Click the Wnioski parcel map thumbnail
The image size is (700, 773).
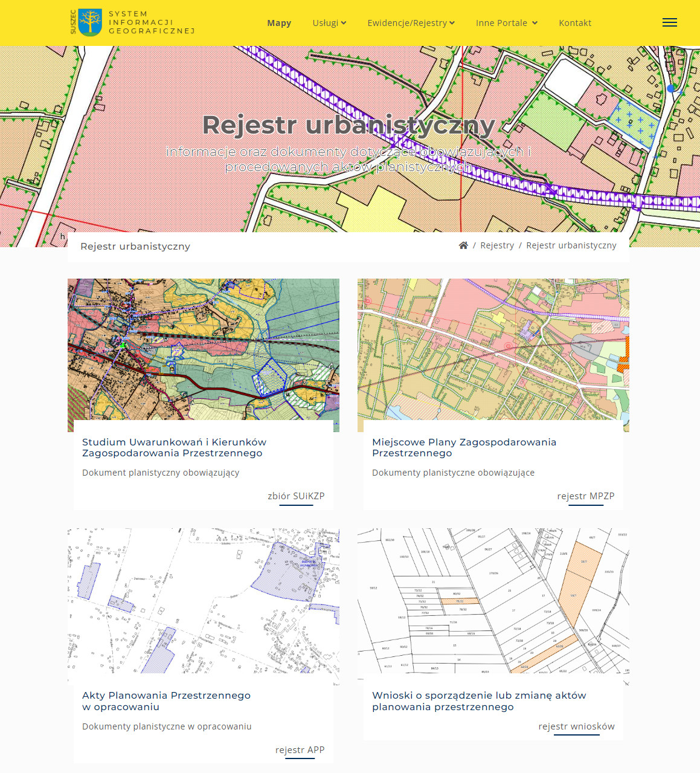(x=493, y=601)
